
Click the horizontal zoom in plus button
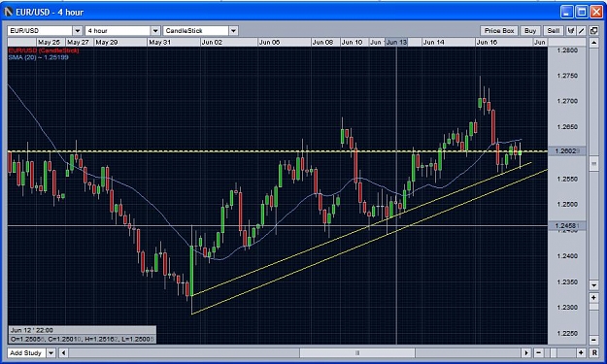click(x=581, y=352)
